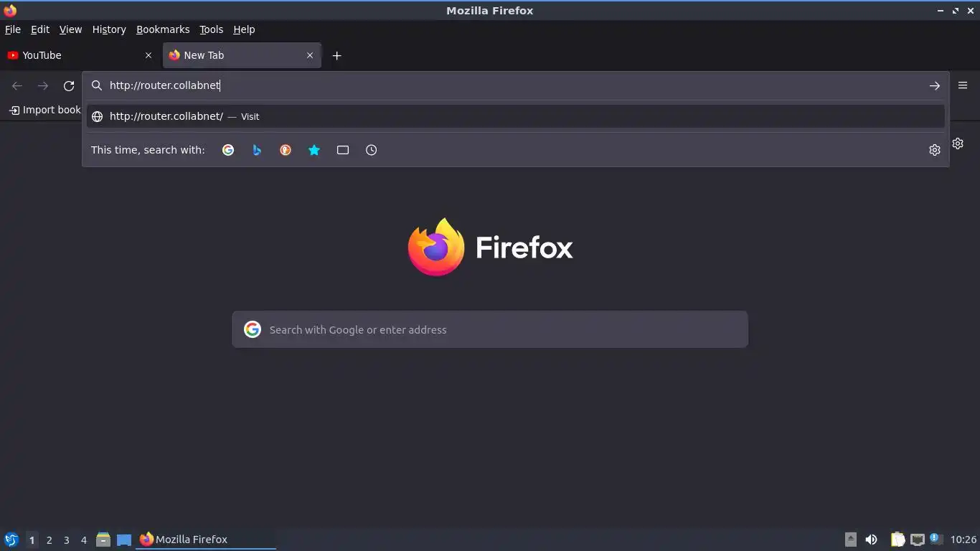Visit http://router.collabnet/ suggestion
Image resolution: width=980 pixels, height=551 pixels.
[x=515, y=116]
